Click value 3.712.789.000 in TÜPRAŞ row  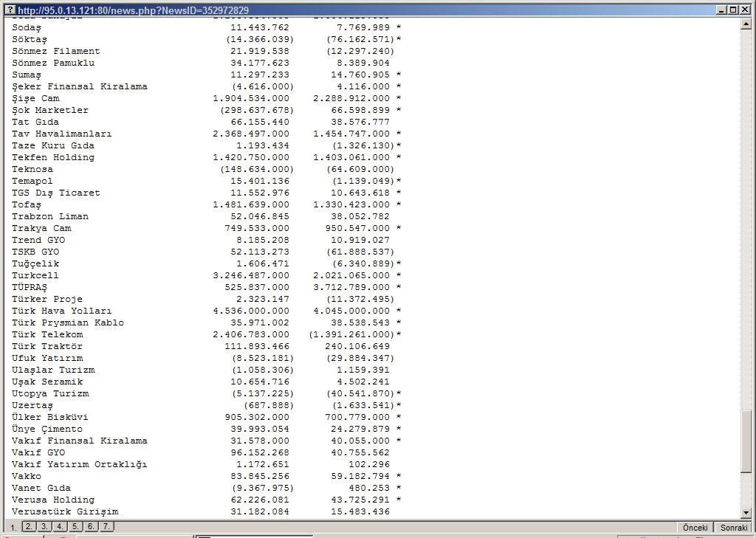click(x=351, y=287)
